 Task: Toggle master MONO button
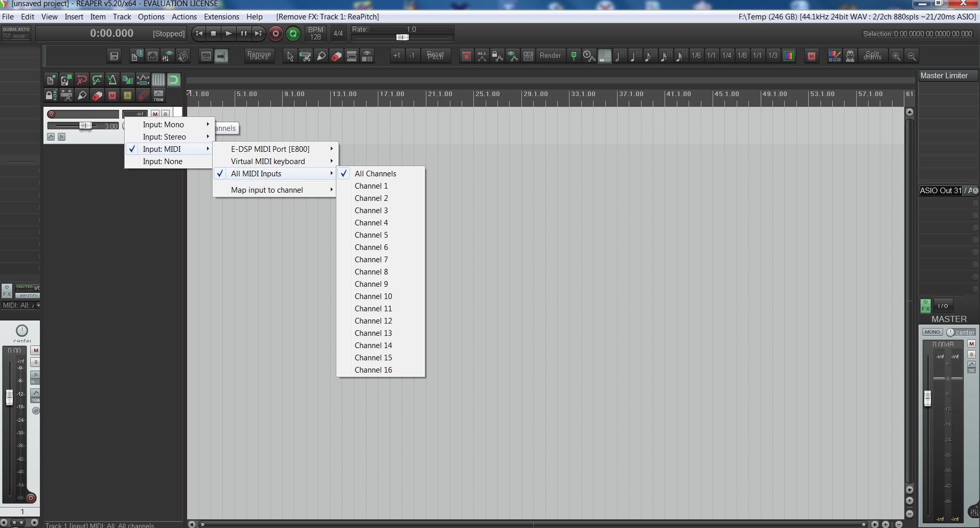(x=932, y=332)
